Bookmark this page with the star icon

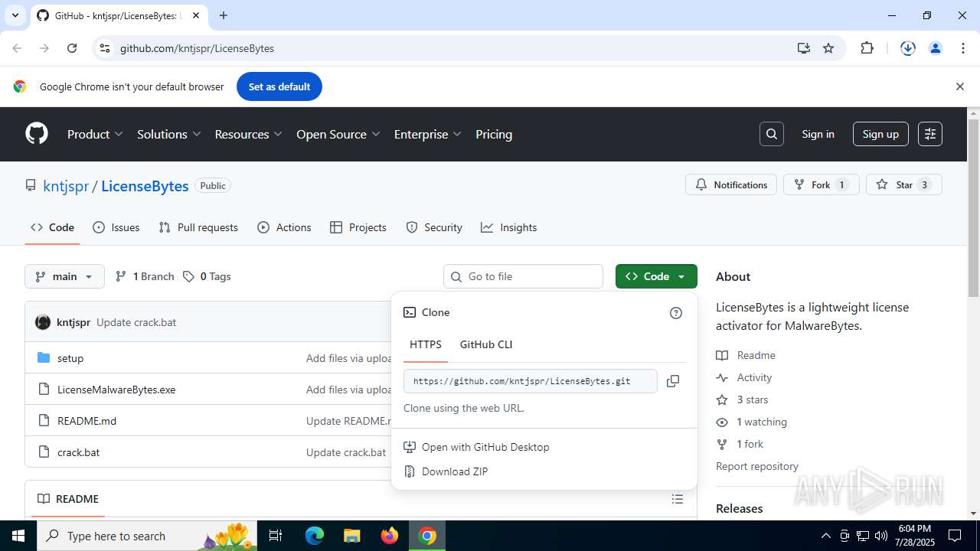(828, 48)
